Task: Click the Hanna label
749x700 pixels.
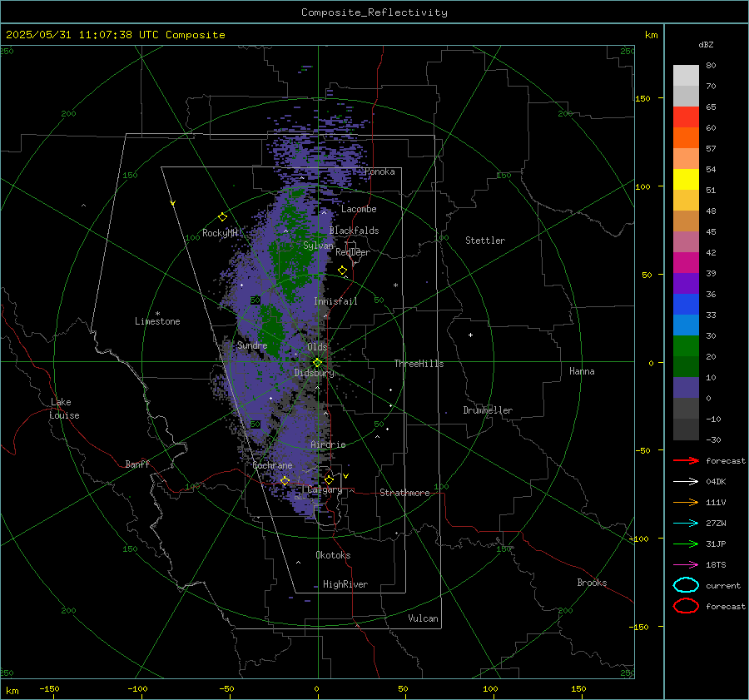Action: pyautogui.click(x=582, y=371)
